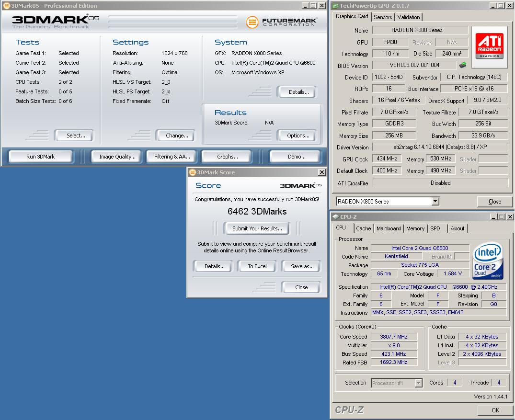Open Details in the 3DMark Score dialog
Viewport: 515px width, 420px height.
click(x=214, y=266)
